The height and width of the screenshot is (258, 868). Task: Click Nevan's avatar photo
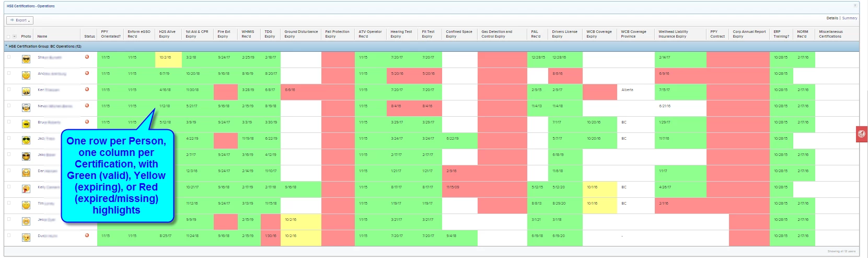click(x=26, y=108)
